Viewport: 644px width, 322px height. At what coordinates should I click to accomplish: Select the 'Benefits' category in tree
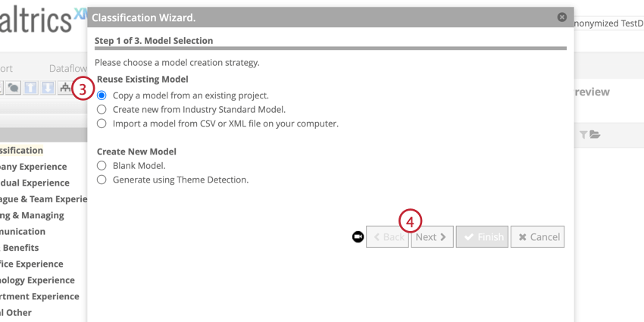[20, 248]
